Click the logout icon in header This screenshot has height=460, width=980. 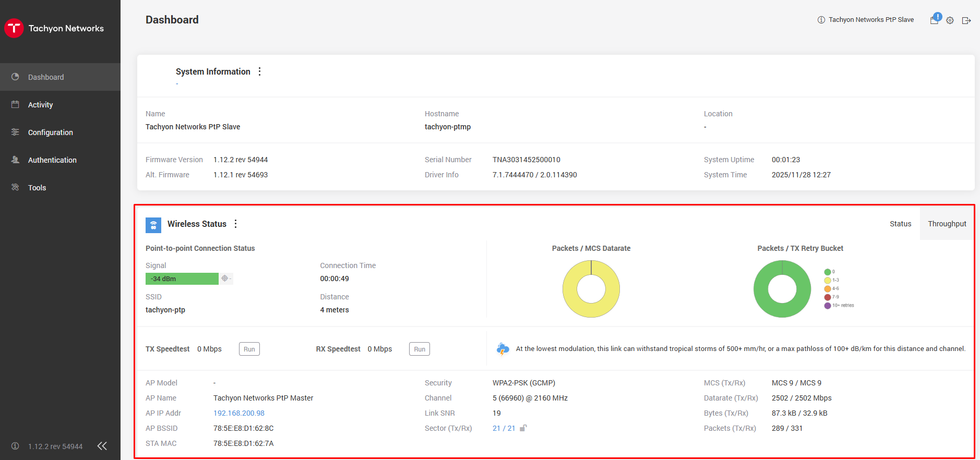coord(966,20)
